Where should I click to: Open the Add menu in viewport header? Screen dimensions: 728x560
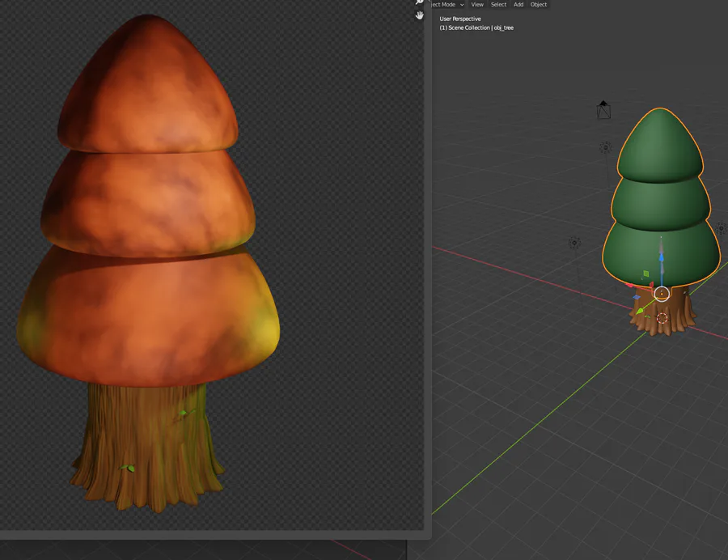coord(518,4)
